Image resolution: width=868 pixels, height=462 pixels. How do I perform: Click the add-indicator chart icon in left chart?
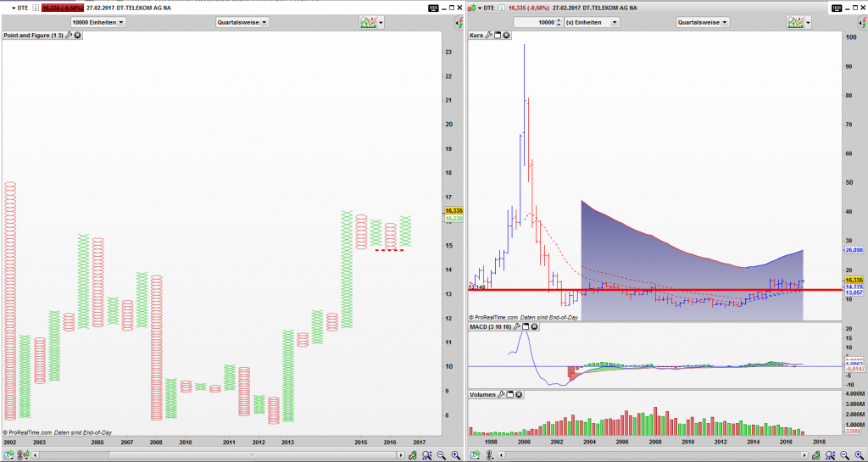click(368, 22)
